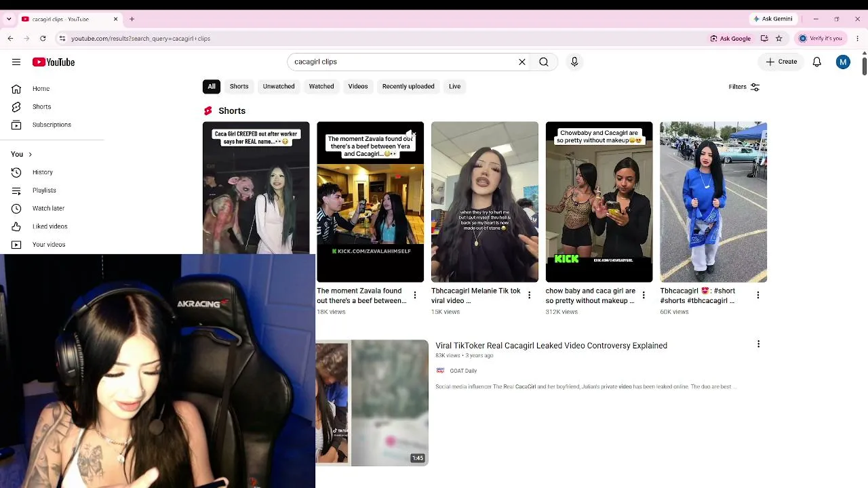This screenshot has height=488, width=868.
Task: Open the Caca Girl CREEPED out short thumbnail
Action: click(256, 188)
